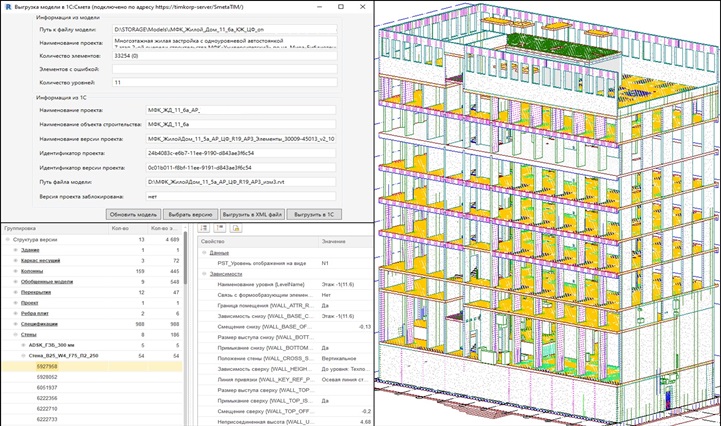Click the expand-all icon in properties toolbar
Viewport: 721px width, 426px height.
point(205,228)
